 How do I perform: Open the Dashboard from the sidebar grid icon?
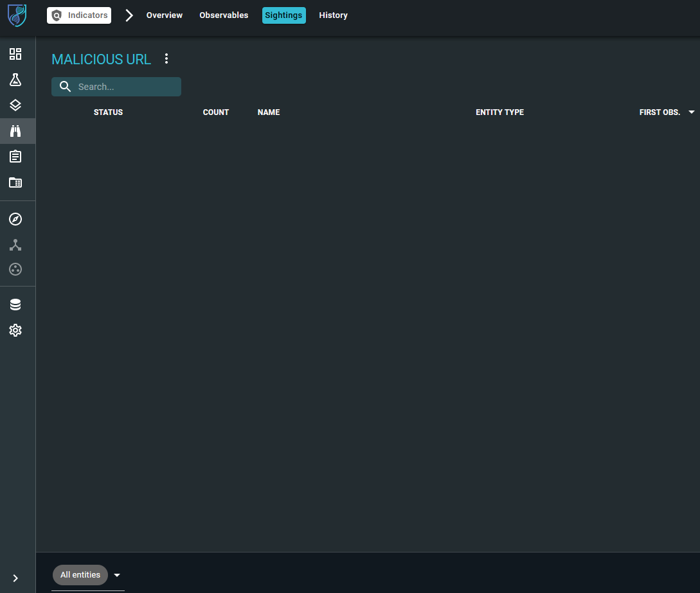tap(15, 54)
